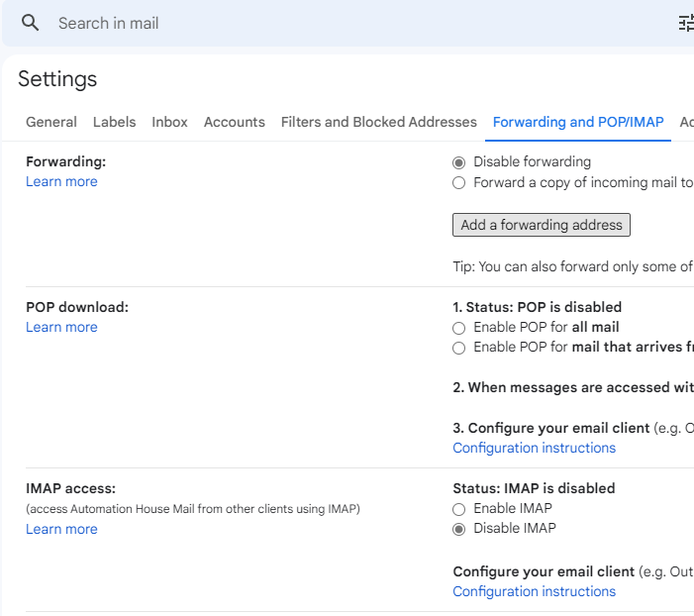Select the Disable forwarding radio button
The width and height of the screenshot is (694, 616).
tap(458, 162)
